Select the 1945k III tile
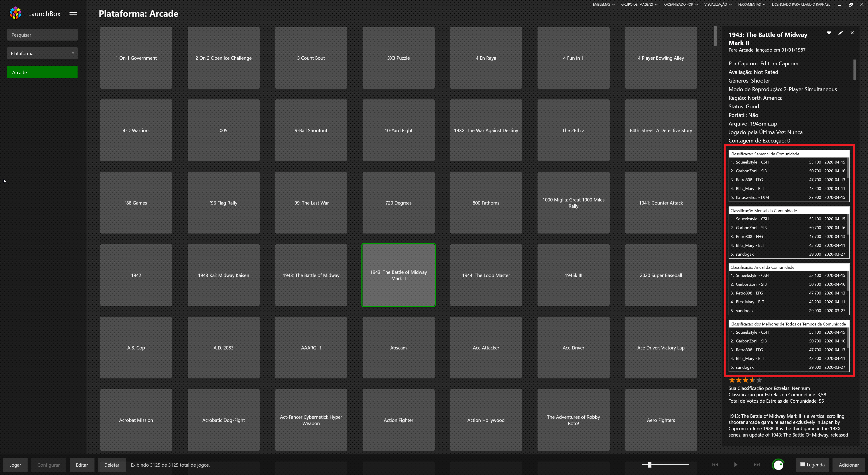The height and width of the screenshot is (475, 868). 573,275
